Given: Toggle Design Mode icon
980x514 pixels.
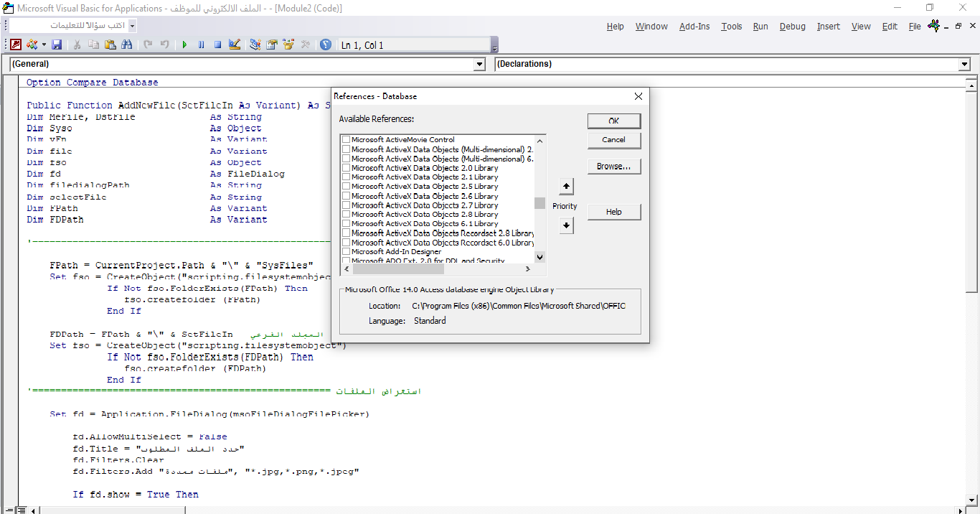Looking at the screenshot, I should pos(234,45).
